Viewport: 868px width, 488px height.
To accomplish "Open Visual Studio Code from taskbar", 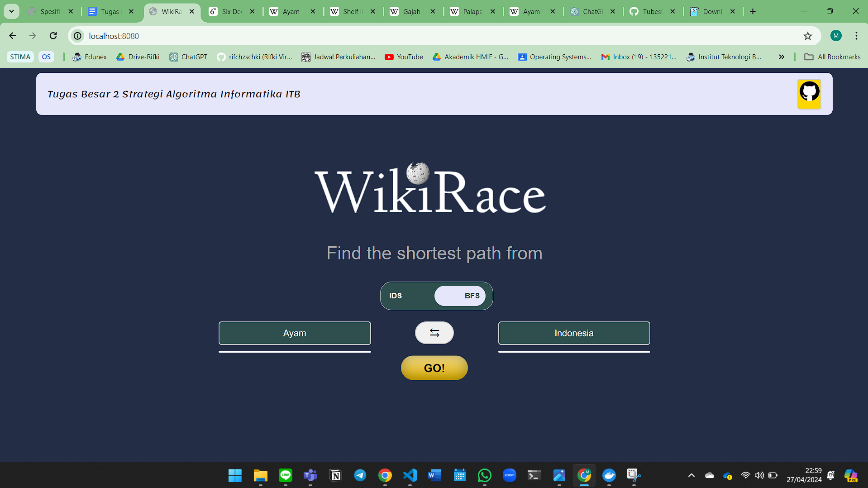I will 410,475.
